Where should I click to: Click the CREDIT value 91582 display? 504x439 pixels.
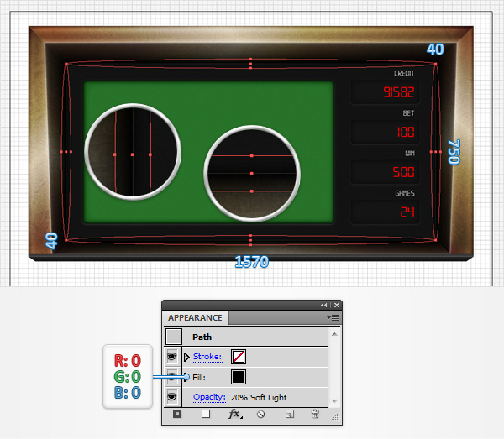click(385, 92)
